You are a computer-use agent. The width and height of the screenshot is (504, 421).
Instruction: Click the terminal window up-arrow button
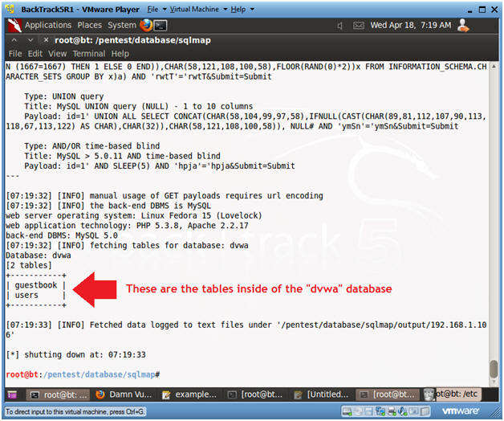[14, 40]
